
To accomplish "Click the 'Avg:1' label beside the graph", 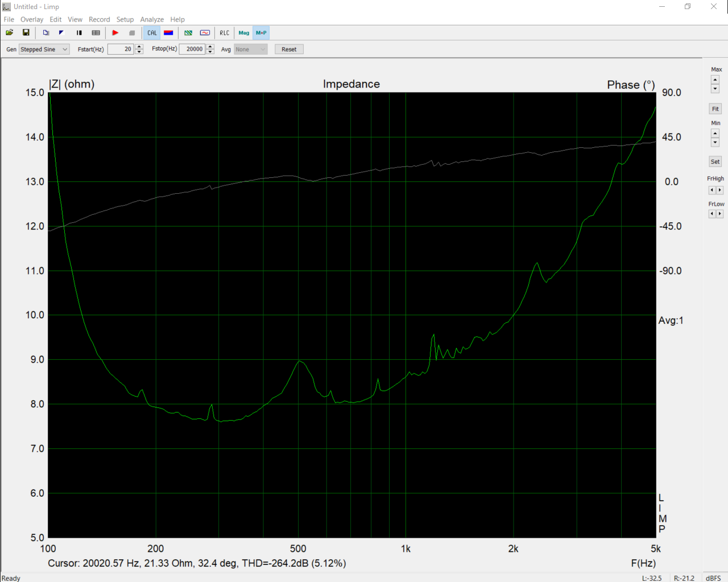I will coord(671,321).
